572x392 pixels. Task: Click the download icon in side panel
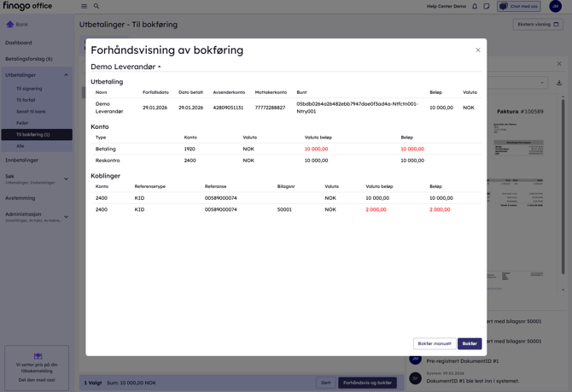559,83
